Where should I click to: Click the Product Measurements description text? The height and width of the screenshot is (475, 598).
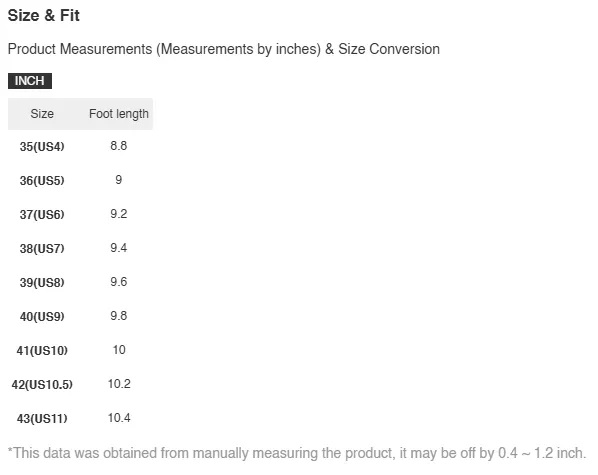[x=223, y=49]
